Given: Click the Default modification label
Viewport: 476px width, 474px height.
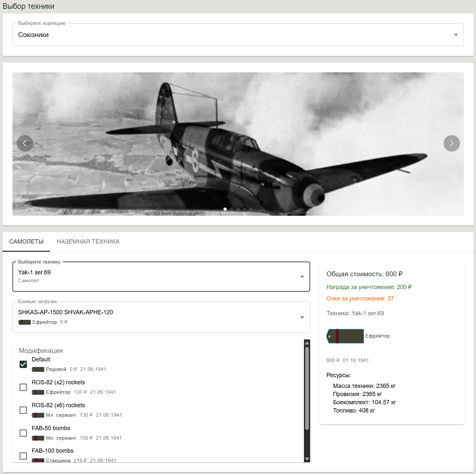Looking at the screenshot, I should [41, 359].
